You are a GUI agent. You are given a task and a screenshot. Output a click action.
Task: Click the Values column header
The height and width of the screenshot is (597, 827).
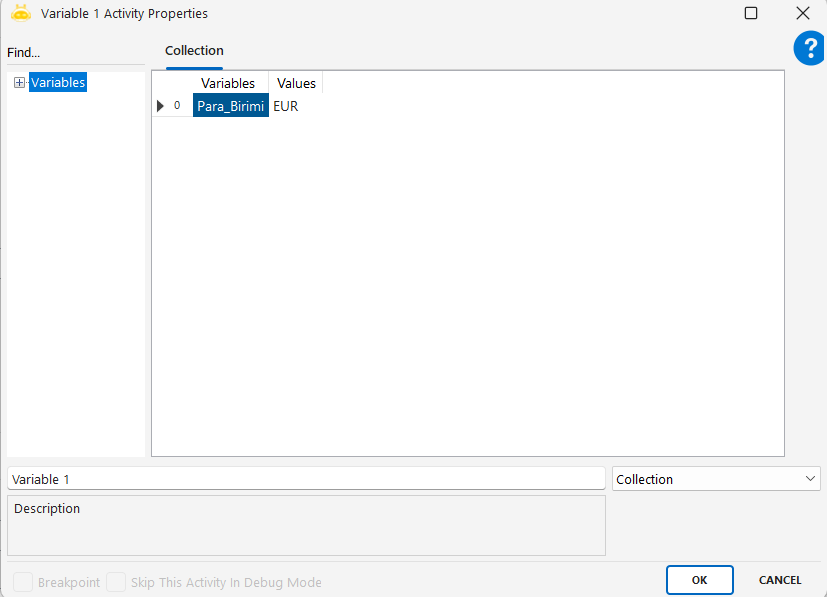(296, 84)
